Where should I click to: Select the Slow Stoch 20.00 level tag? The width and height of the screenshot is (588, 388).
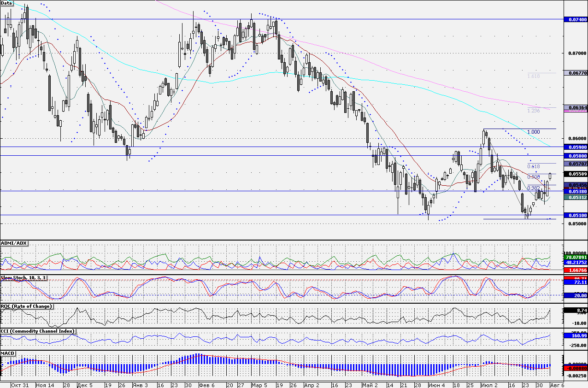[576, 295]
